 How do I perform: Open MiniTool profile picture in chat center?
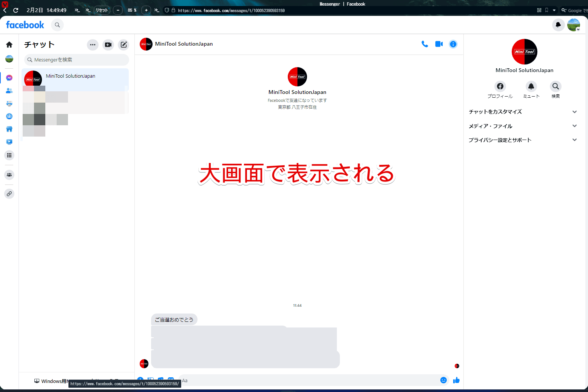(297, 77)
